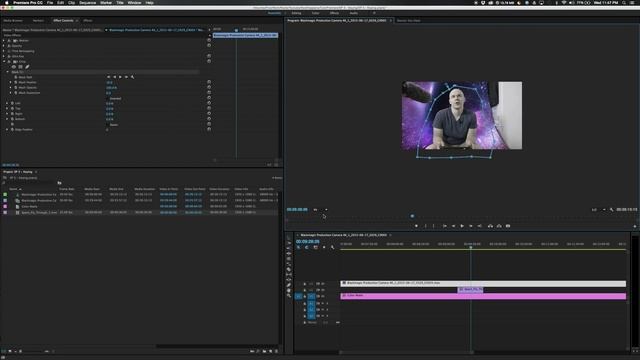
Task: Go to In point in Program monitor
Action: point(444,226)
